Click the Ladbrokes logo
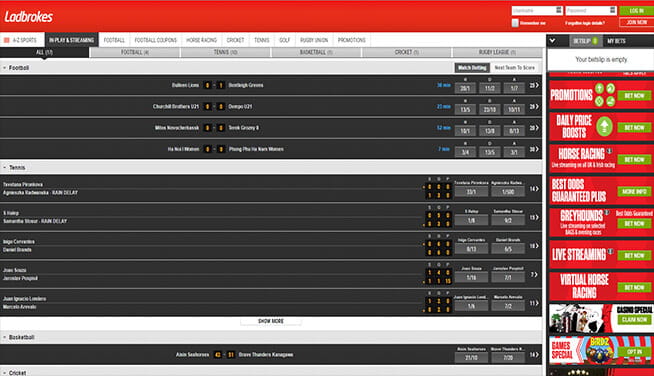 click(29, 17)
